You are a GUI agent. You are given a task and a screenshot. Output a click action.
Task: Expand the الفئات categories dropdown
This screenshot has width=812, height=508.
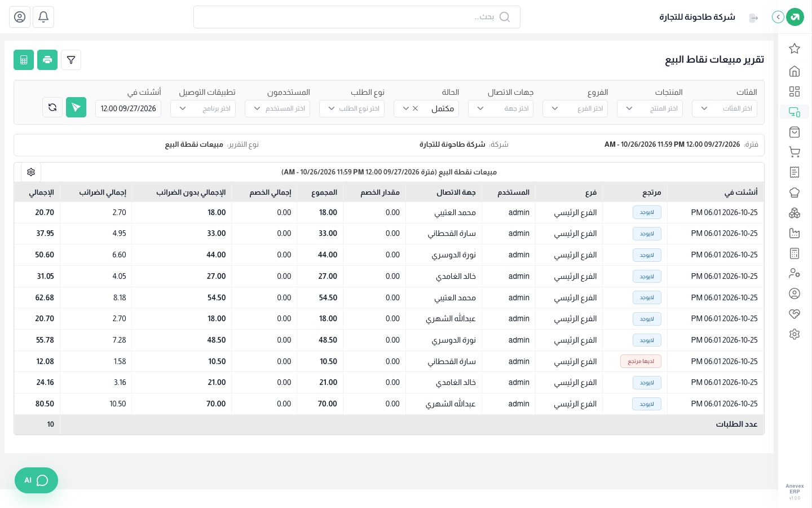tap(725, 108)
